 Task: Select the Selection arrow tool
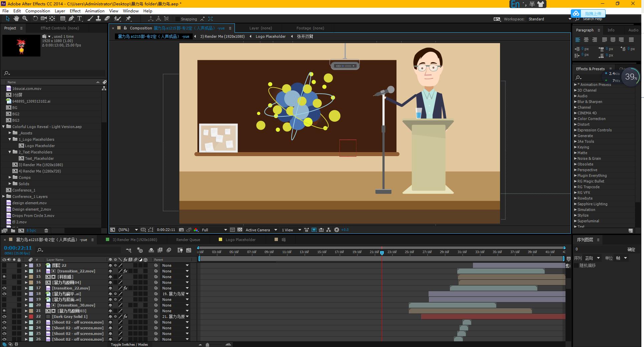pyautogui.click(x=8, y=19)
